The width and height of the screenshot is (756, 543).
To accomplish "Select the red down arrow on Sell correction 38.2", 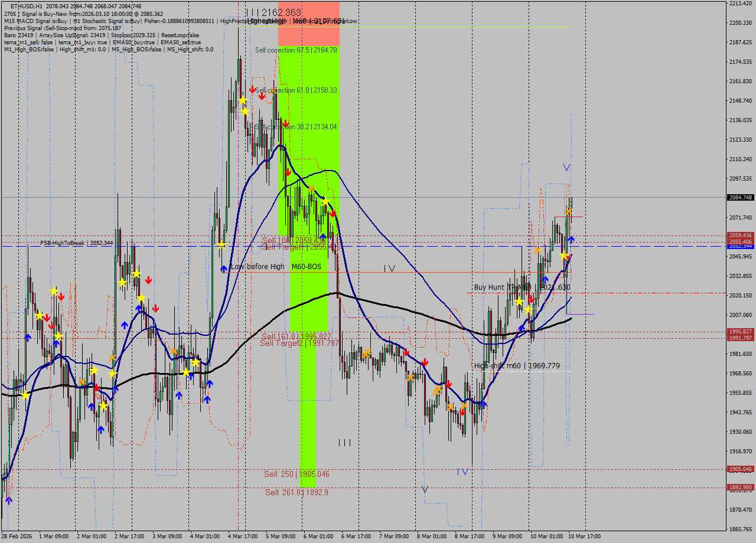I will (286, 125).
